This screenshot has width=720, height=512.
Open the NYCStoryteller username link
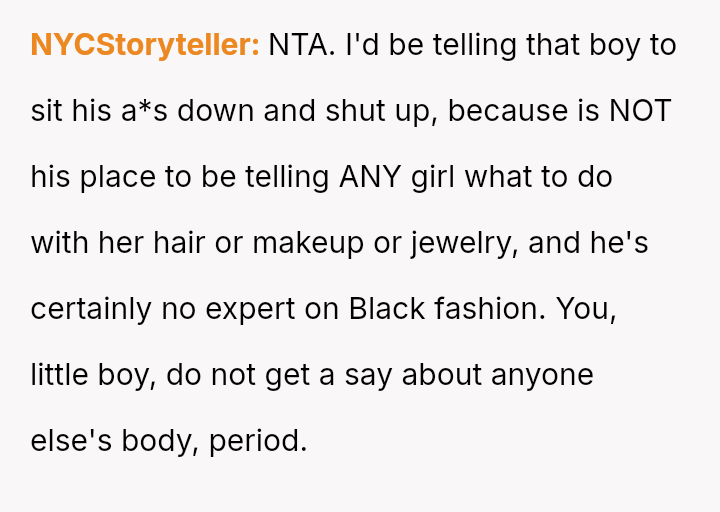click(x=145, y=45)
